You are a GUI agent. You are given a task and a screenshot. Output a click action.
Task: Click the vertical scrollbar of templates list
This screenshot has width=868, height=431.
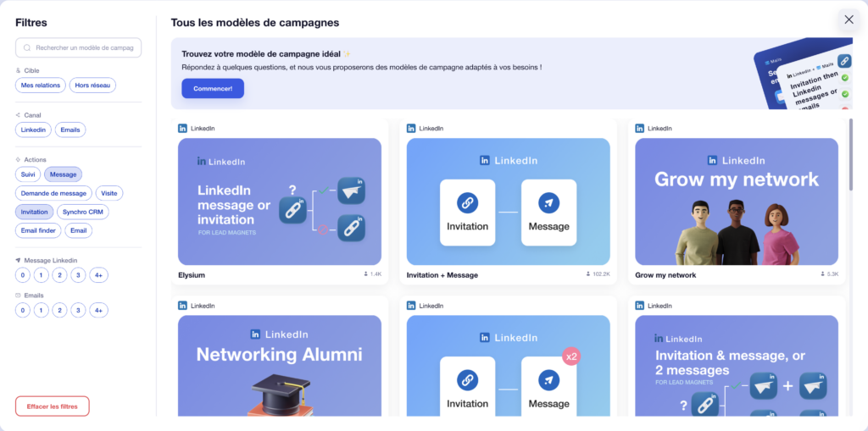coord(850,154)
